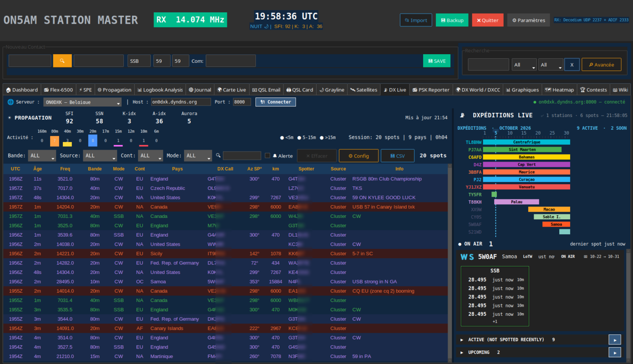Select the 80m band activity cell

(x=55, y=141)
